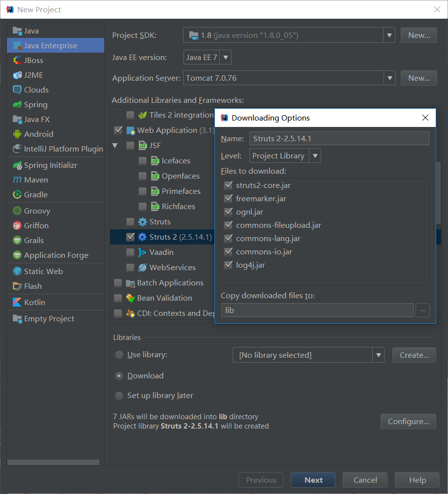Click the Struts 2 gear icon
The width and height of the screenshot is (448, 494).
[142, 237]
